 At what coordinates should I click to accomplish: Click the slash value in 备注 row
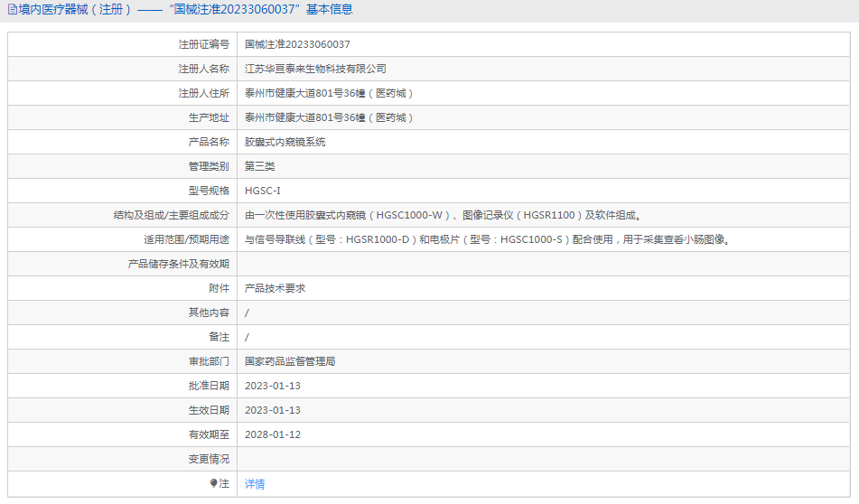pyautogui.click(x=247, y=338)
